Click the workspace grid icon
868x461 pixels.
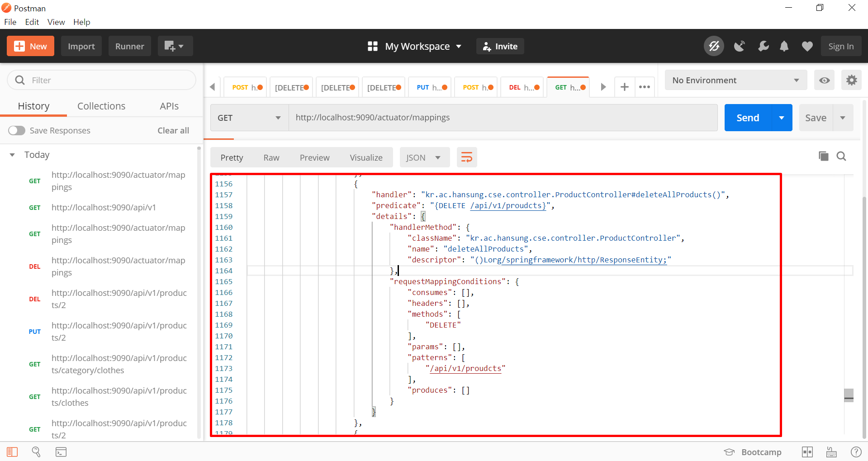coord(373,46)
